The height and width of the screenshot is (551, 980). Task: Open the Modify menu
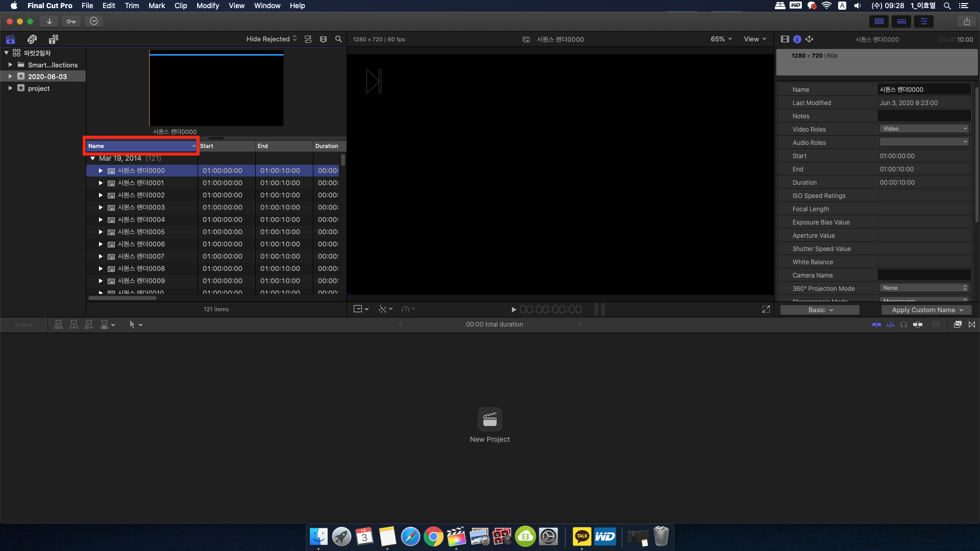pos(208,6)
